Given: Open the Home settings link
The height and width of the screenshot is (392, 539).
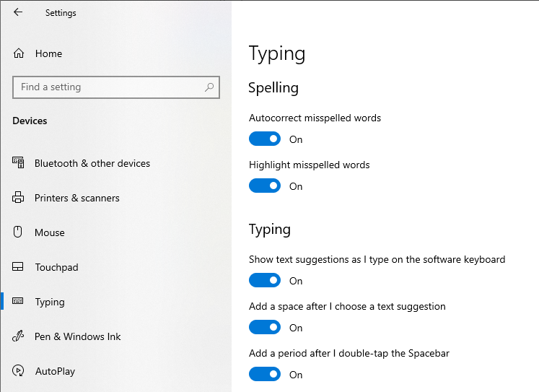Looking at the screenshot, I should coord(48,53).
